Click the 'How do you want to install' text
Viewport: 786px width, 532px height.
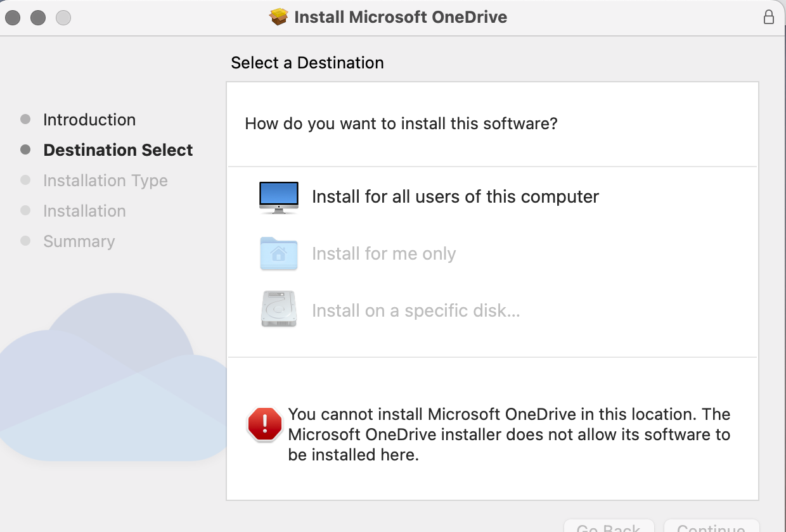[x=401, y=123]
